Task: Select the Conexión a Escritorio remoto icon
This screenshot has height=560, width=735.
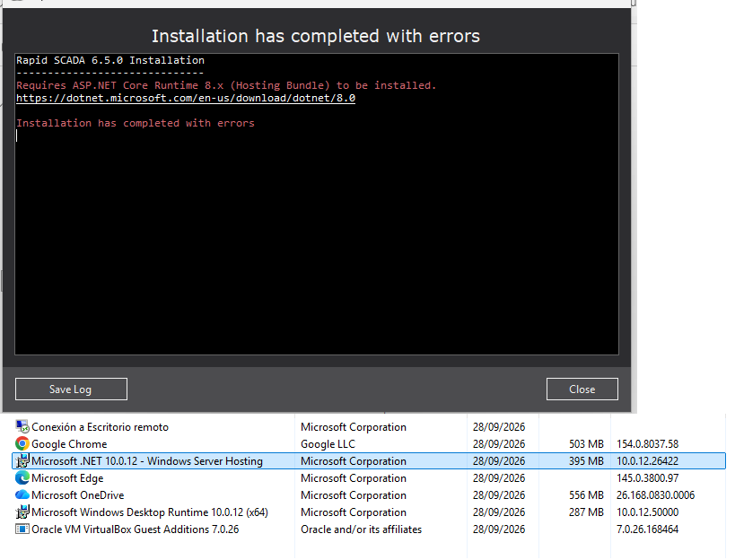Action: pos(22,426)
